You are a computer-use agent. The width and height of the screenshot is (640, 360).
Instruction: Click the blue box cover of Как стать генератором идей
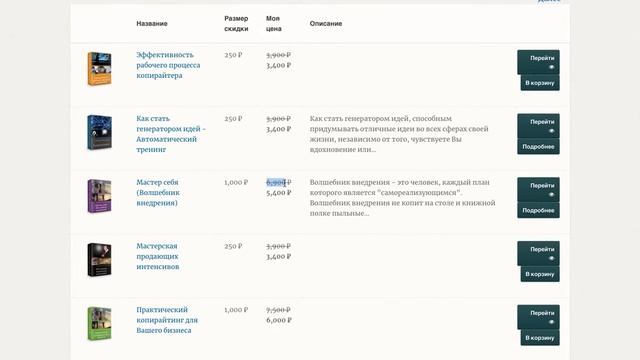click(x=99, y=132)
